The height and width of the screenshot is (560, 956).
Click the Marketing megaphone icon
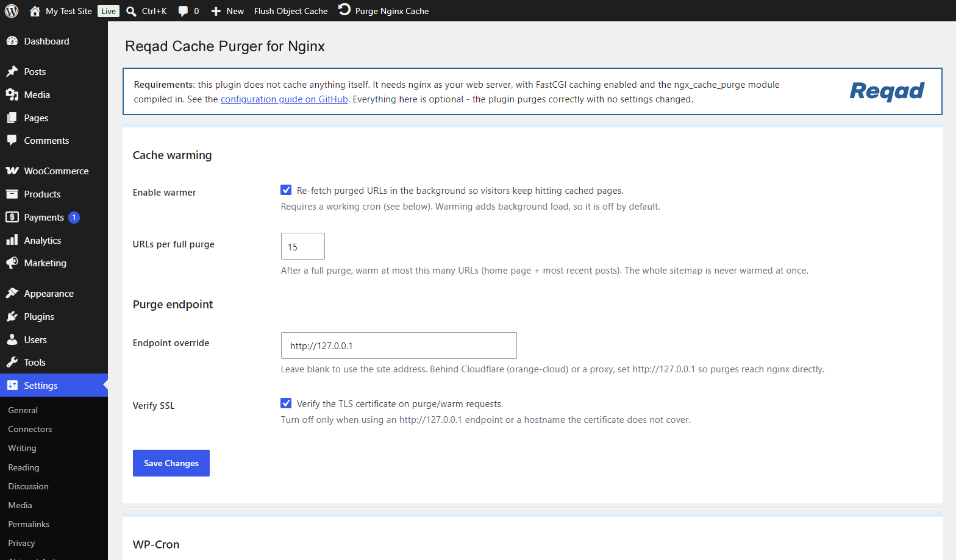(12, 263)
